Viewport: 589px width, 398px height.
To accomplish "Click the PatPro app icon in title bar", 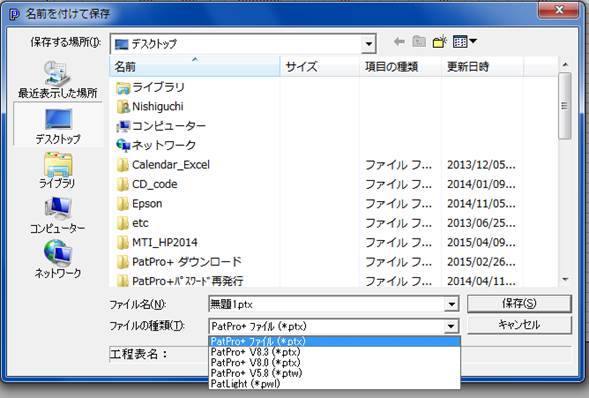I will 14,14.
